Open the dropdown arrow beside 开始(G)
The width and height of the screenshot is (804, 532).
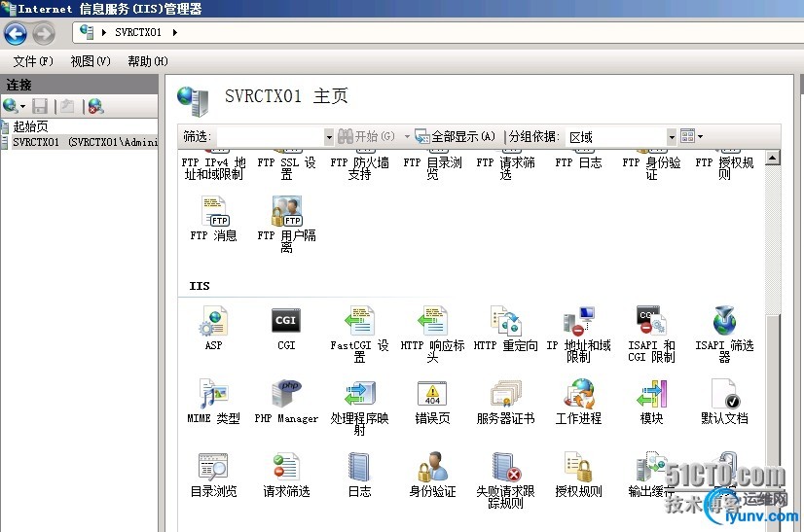point(407,137)
